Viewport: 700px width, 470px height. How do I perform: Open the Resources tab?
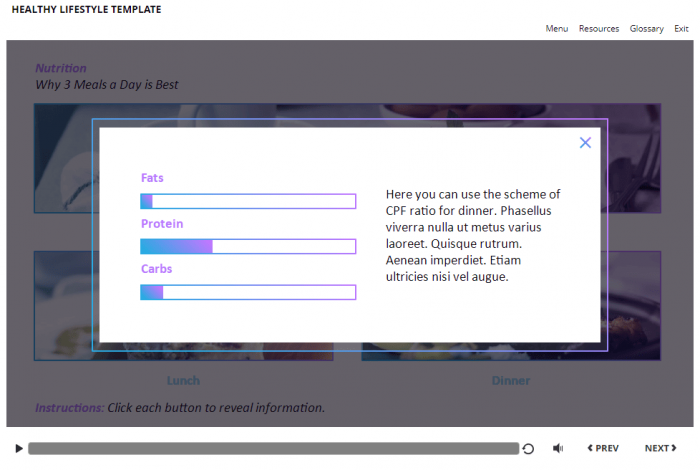599,29
